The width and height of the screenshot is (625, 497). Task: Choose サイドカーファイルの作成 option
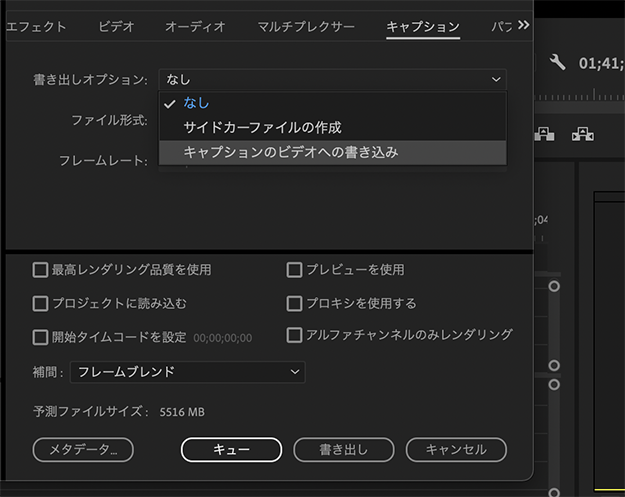pos(333,128)
